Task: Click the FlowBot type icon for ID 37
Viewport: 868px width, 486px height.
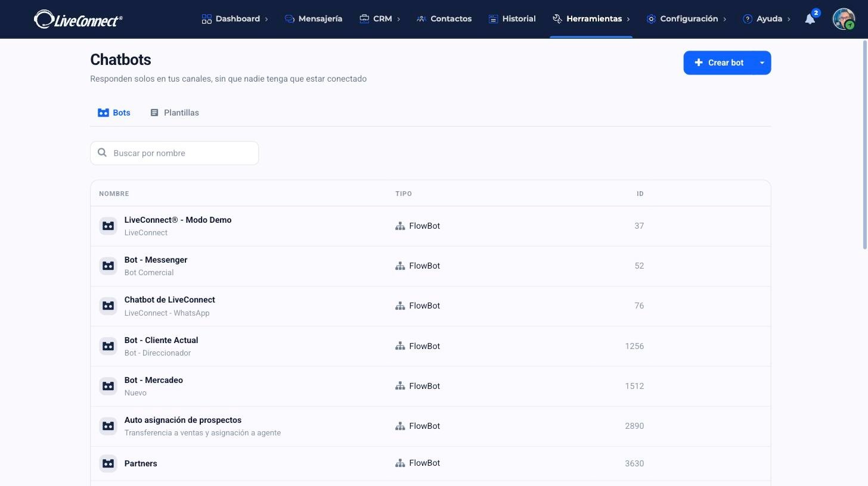Action: (400, 226)
